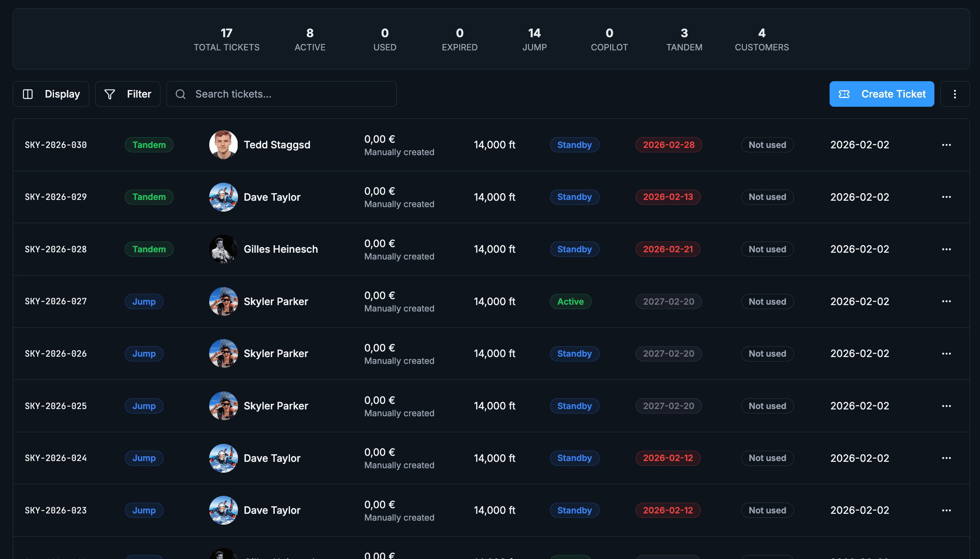Select the Tandem stat counter
980x559 pixels.
pyautogui.click(x=684, y=39)
